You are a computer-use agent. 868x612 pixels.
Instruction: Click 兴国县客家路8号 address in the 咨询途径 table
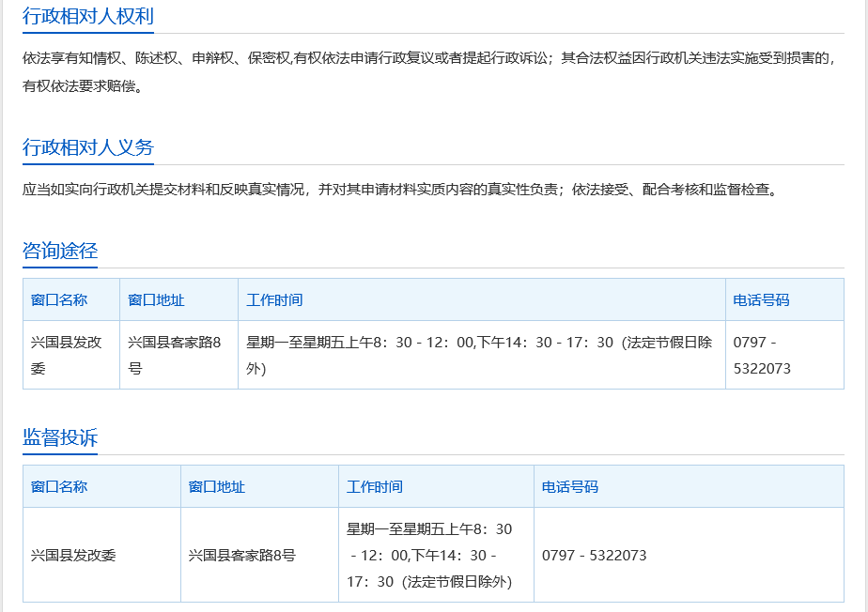(x=175, y=355)
